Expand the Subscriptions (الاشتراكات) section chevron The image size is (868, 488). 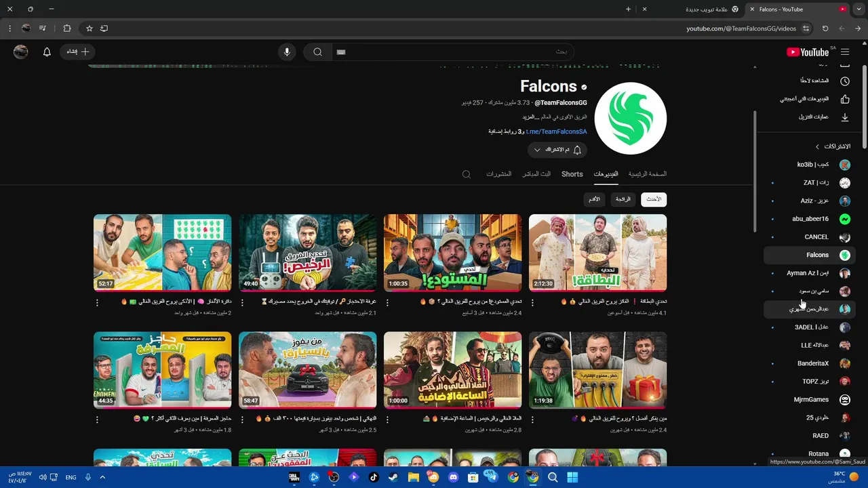[817, 146]
